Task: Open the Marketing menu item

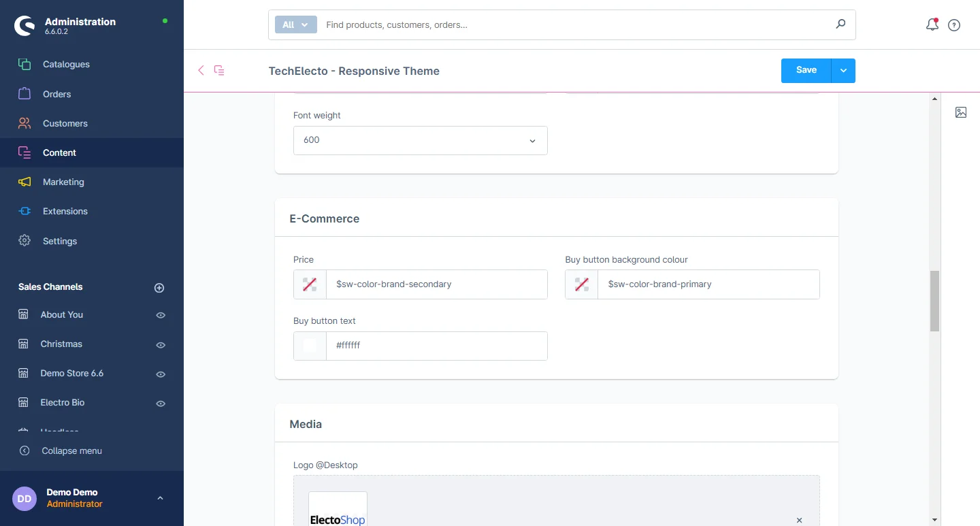Action: [x=63, y=182]
